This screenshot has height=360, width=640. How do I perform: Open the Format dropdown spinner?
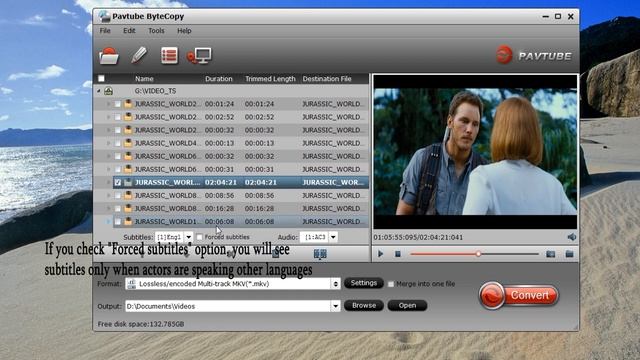click(x=336, y=284)
